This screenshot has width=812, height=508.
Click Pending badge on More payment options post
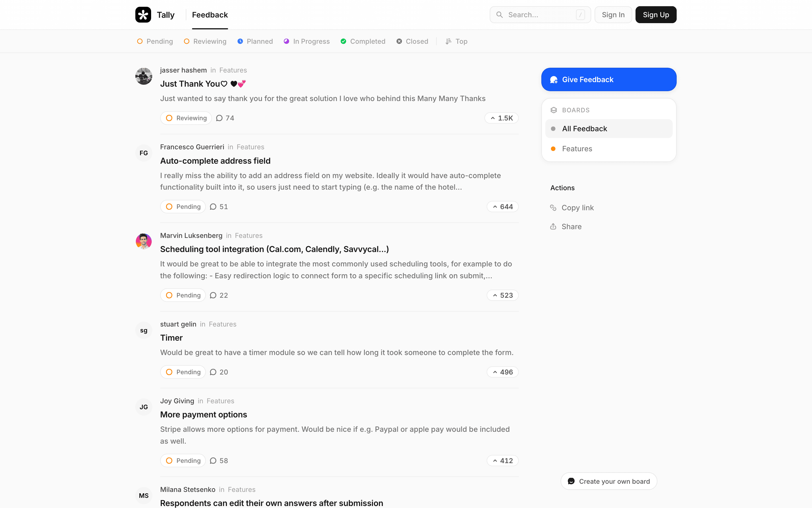point(183,461)
